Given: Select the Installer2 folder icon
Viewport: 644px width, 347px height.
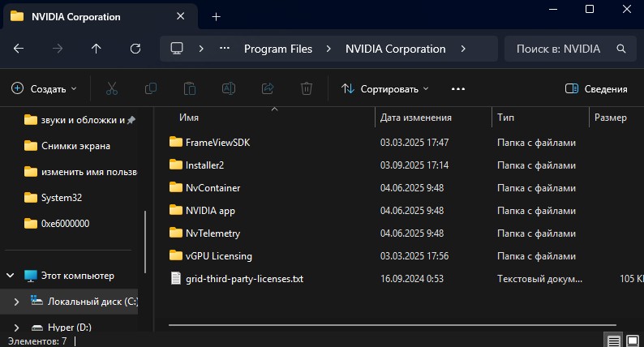Looking at the screenshot, I should click(176, 165).
